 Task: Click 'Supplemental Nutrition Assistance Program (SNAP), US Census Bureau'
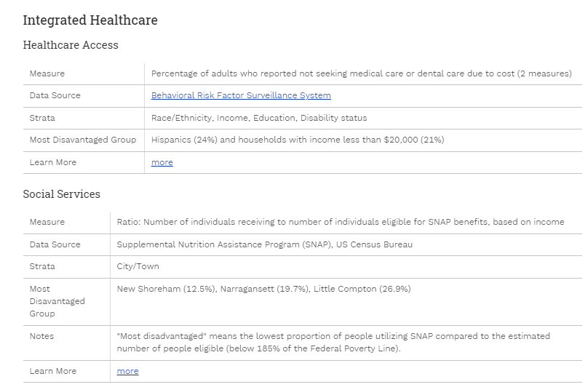(x=265, y=244)
